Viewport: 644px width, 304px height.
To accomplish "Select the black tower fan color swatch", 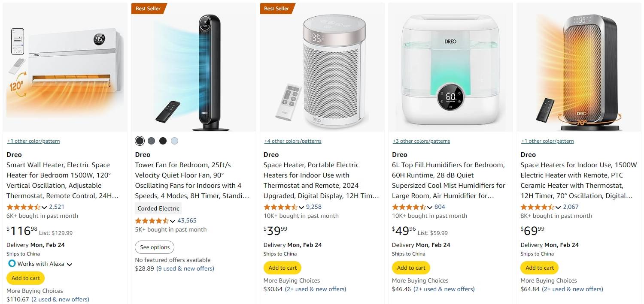I will tap(163, 141).
